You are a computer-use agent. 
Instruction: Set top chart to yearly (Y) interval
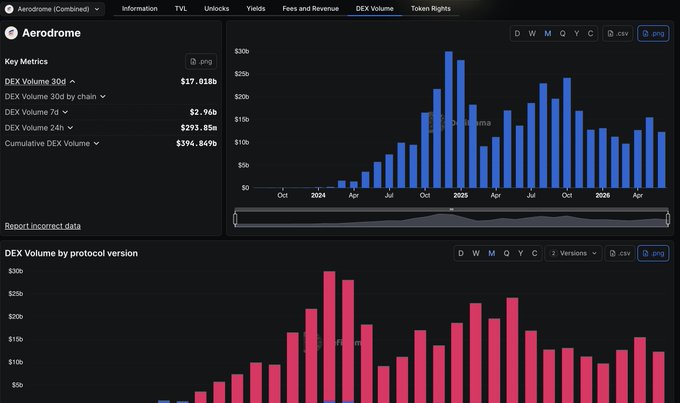tap(577, 33)
